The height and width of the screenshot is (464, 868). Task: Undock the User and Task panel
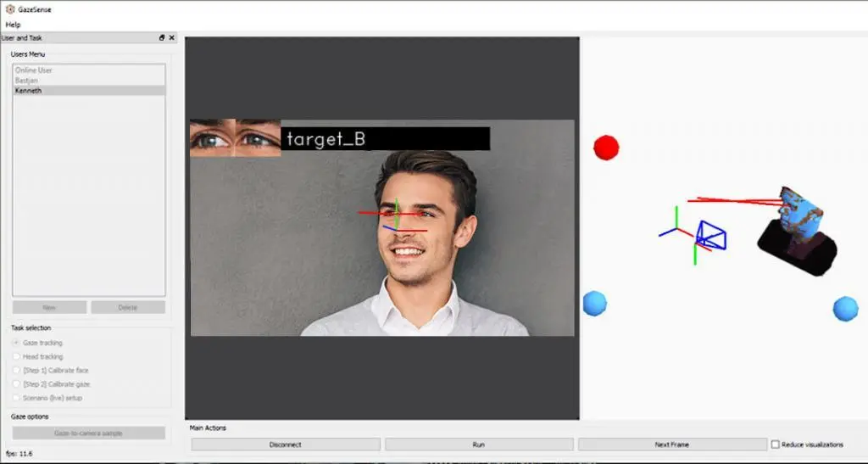pos(162,37)
